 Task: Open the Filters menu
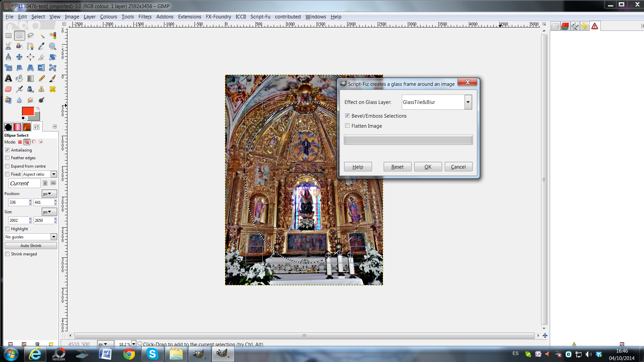pos(145,17)
